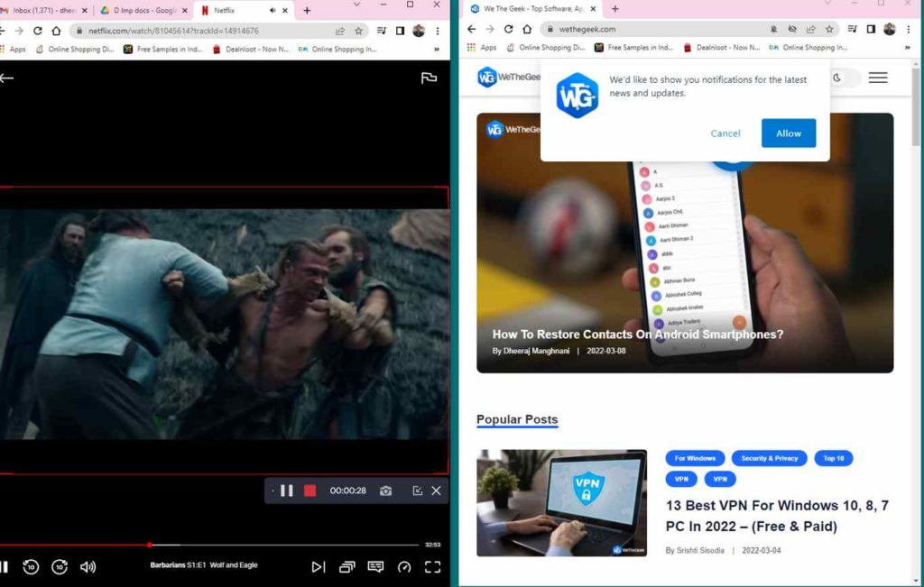This screenshot has width=924, height=587.
Task: Click profile avatar in WeTheGeek window
Action: [890, 29]
